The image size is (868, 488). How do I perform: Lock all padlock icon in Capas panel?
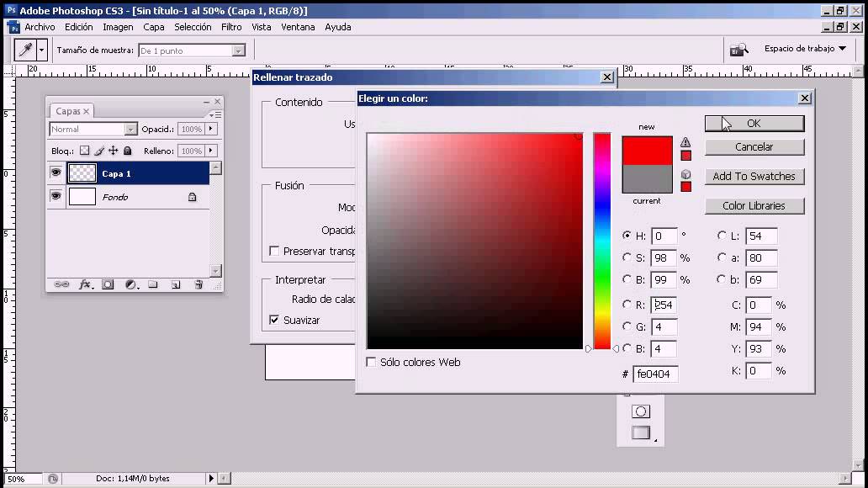click(127, 151)
